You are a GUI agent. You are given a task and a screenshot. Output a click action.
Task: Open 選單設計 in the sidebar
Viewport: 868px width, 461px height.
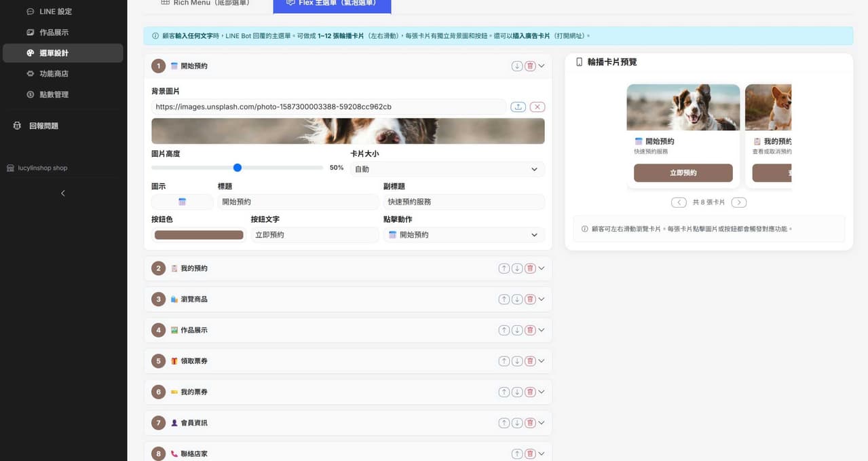coord(63,53)
